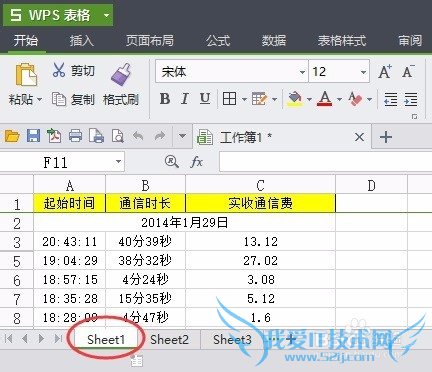
Task: Open the 公式 ribbon tab
Action: coord(218,41)
